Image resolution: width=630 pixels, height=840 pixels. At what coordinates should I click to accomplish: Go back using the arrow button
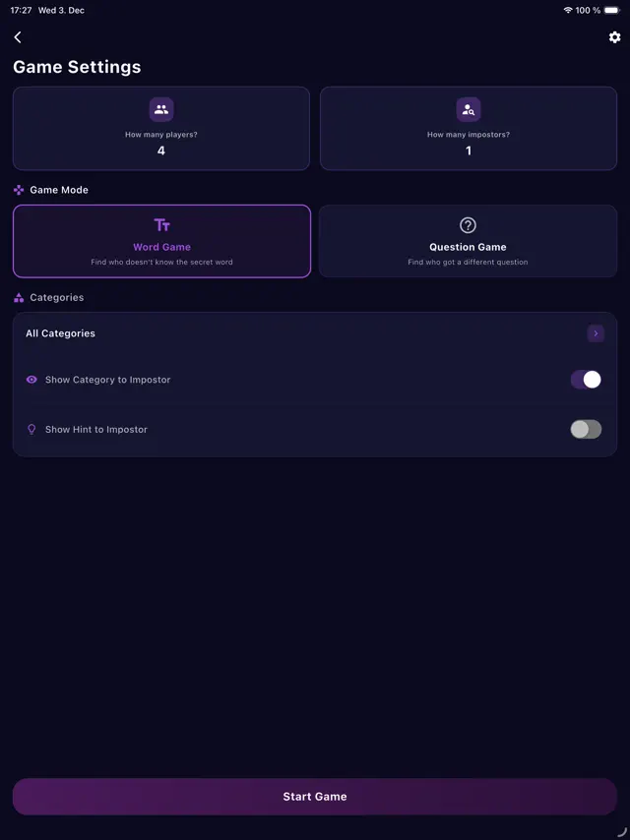pyautogui.click(x=17, y=37)
